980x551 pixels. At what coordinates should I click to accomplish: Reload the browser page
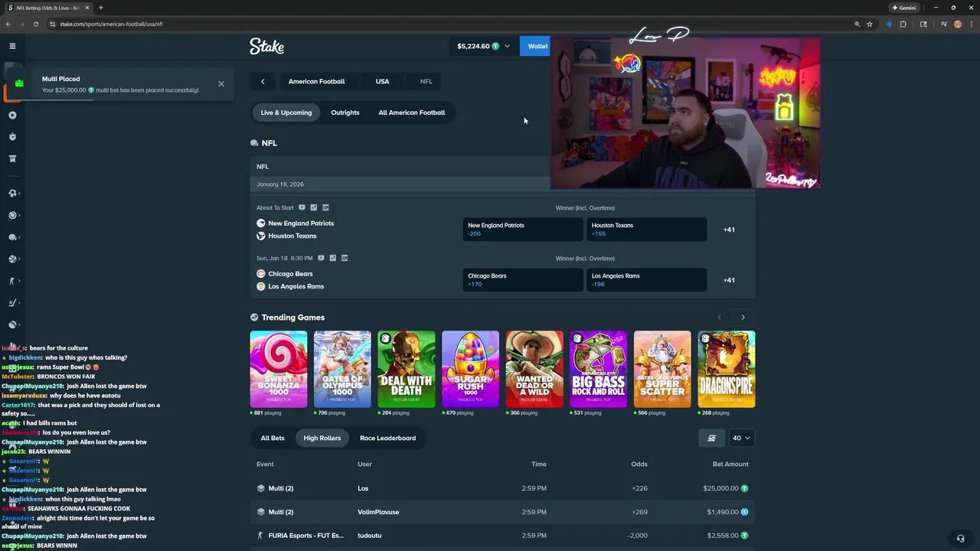[x=35, y=24]
